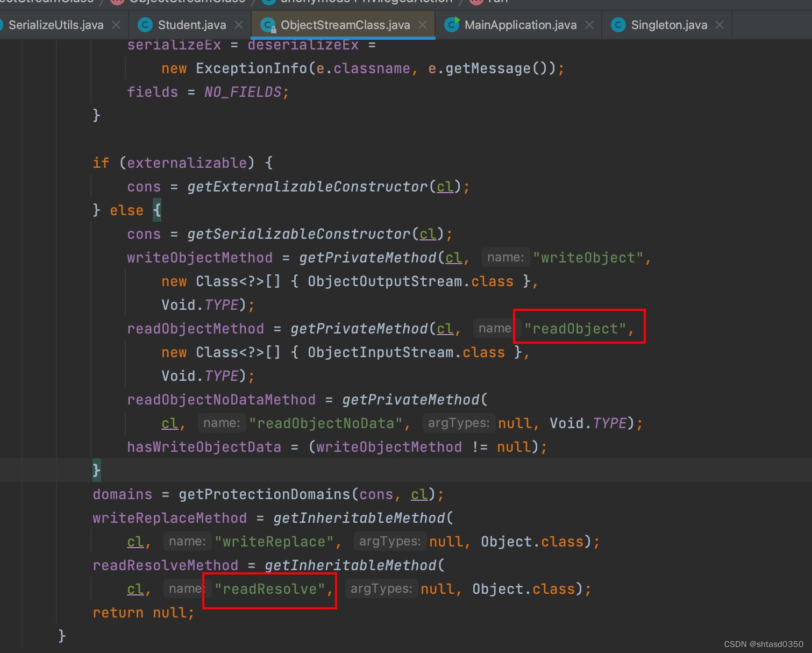Click the "writeReplace" string literal
This screenshot has width=812, height=653.
274,542
